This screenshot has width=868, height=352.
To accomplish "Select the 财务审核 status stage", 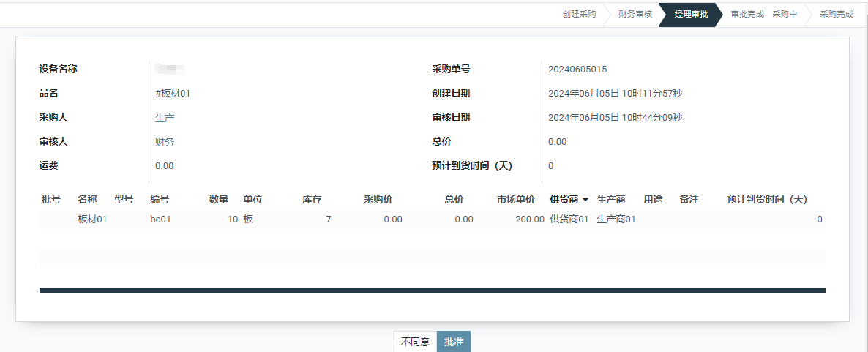I will 635,14.
